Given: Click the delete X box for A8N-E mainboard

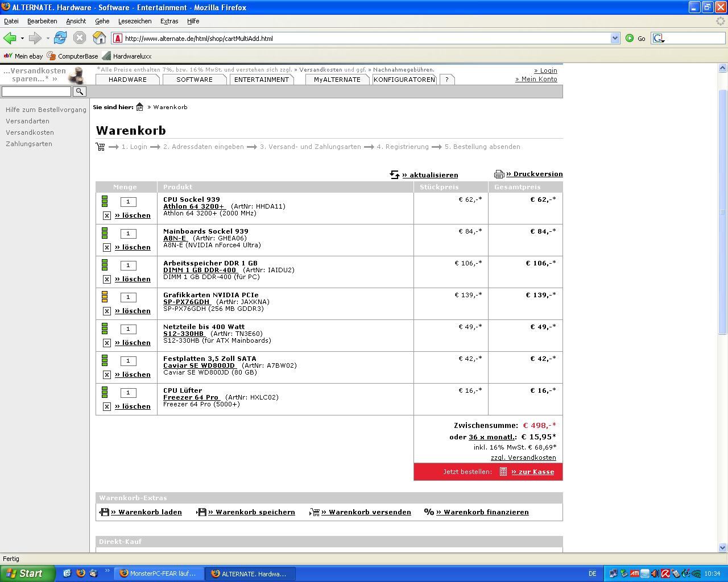Looking at the screenshot, I should [x=106, y=247].
